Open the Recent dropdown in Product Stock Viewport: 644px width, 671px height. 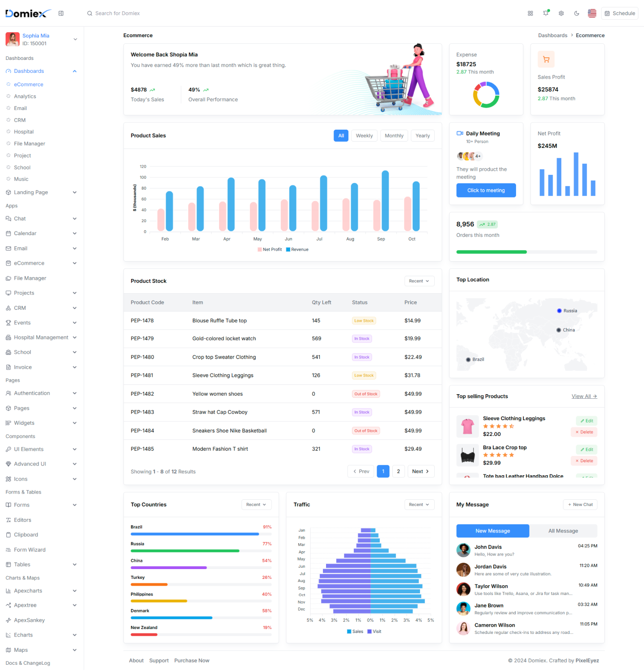419,281
